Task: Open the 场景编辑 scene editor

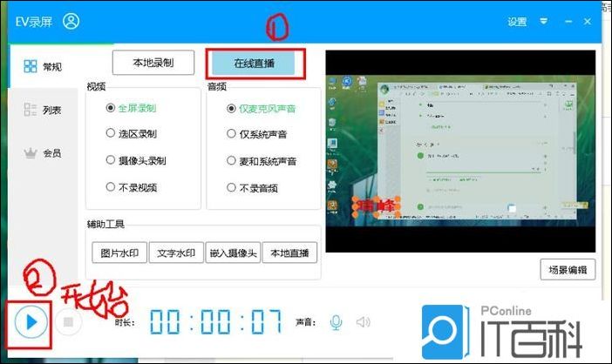Action: [x=568, y=269]
